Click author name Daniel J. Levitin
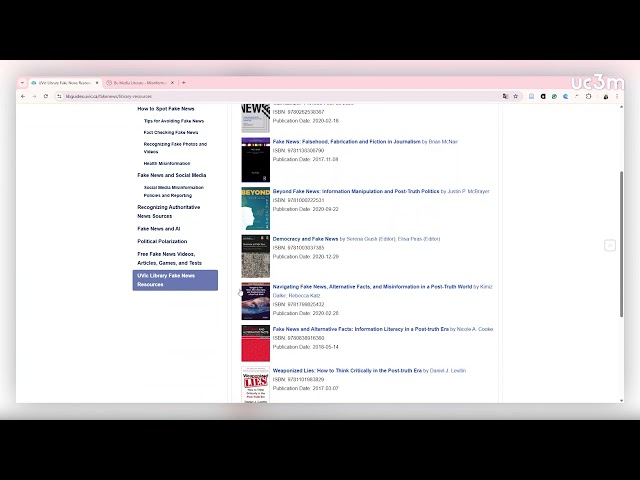This screenshot has width=640, height=480. (x=448, y=371)
